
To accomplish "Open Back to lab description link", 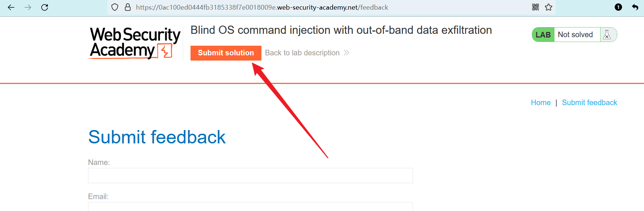I will point(302,53).
